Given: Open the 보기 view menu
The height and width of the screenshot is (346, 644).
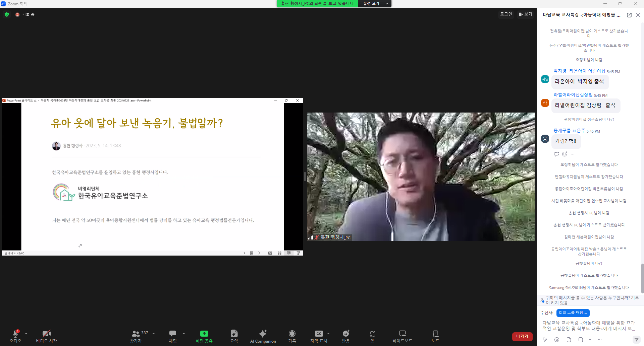Looking at the screenshot, I should coord(525,14).
